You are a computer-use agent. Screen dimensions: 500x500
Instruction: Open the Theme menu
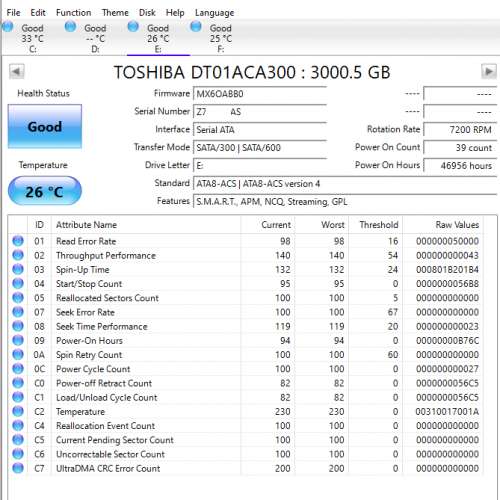[x=115, y=13]
